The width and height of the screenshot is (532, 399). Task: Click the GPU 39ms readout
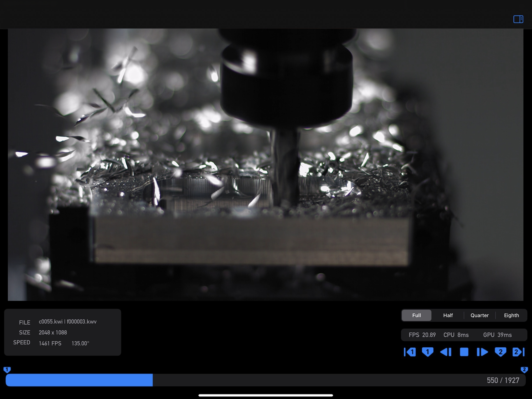pos(497,335)
